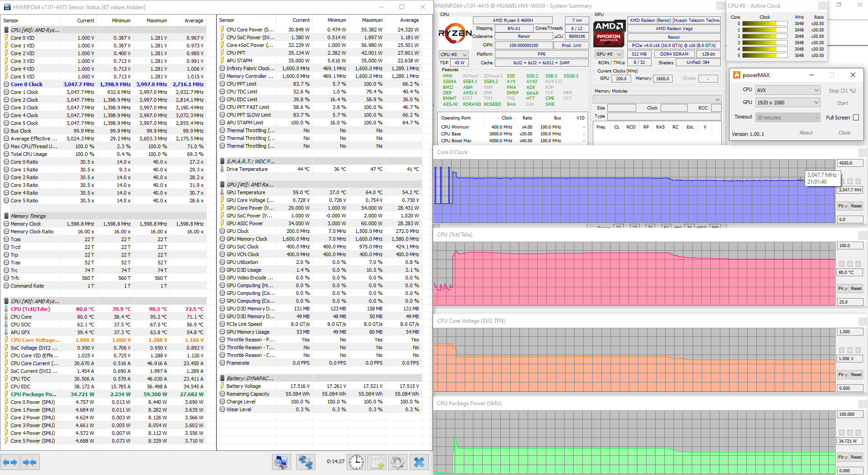868x475 pixels.
Task: Click Fit y on CPU Core Voltage graph
Action: [843, 375]
